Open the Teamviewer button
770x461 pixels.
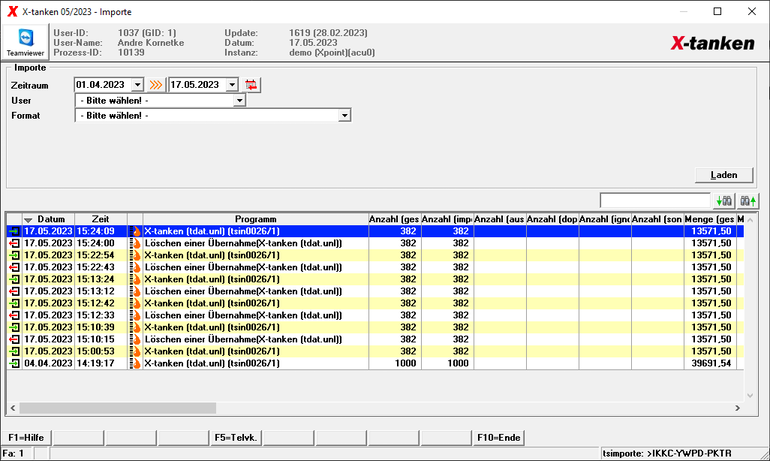click(25, 42)
